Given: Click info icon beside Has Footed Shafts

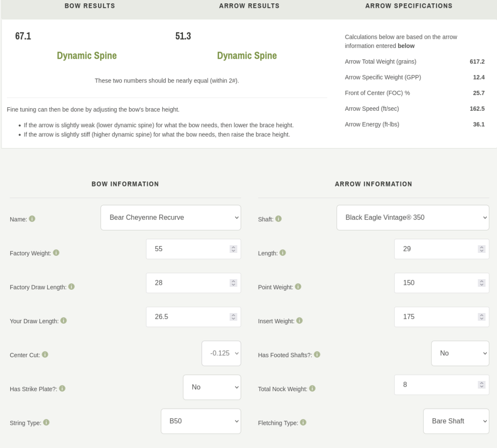Looking at the screenshot, I should (x=317, y=355).
